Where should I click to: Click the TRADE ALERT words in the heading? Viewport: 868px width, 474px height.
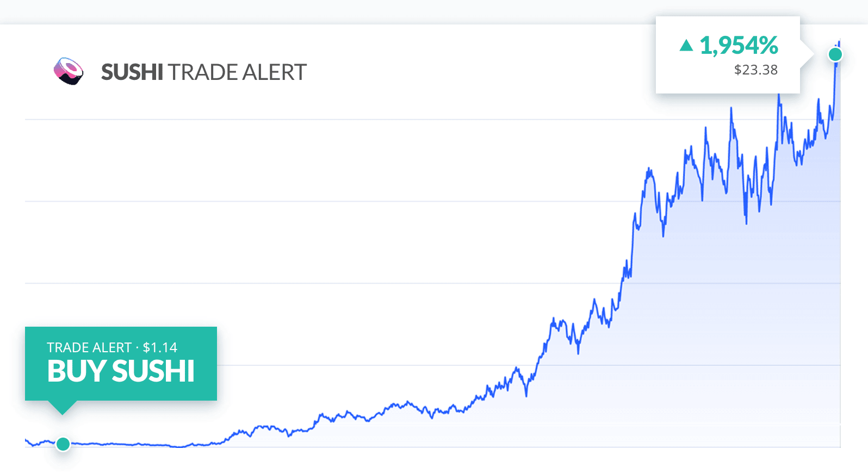point(237,72)
